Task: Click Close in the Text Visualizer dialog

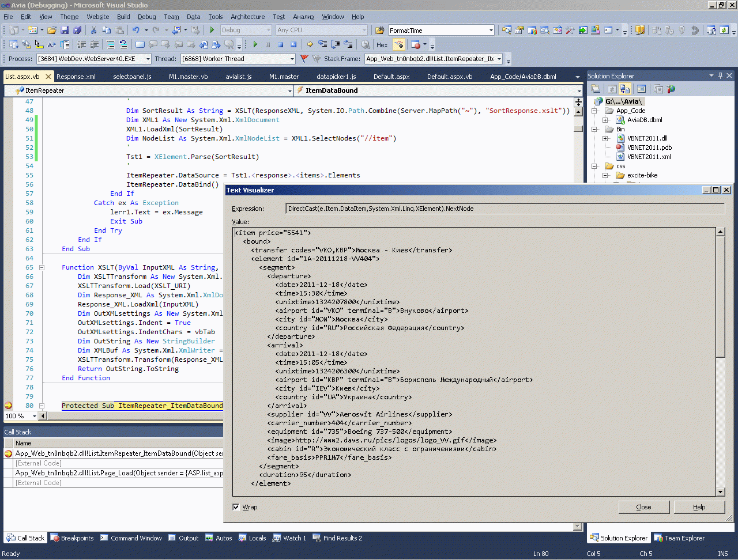Action: coord(643,507)
